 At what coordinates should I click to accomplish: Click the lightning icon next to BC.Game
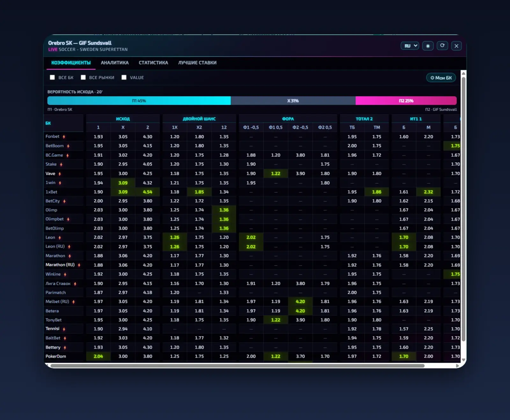(x=68, y=155)
